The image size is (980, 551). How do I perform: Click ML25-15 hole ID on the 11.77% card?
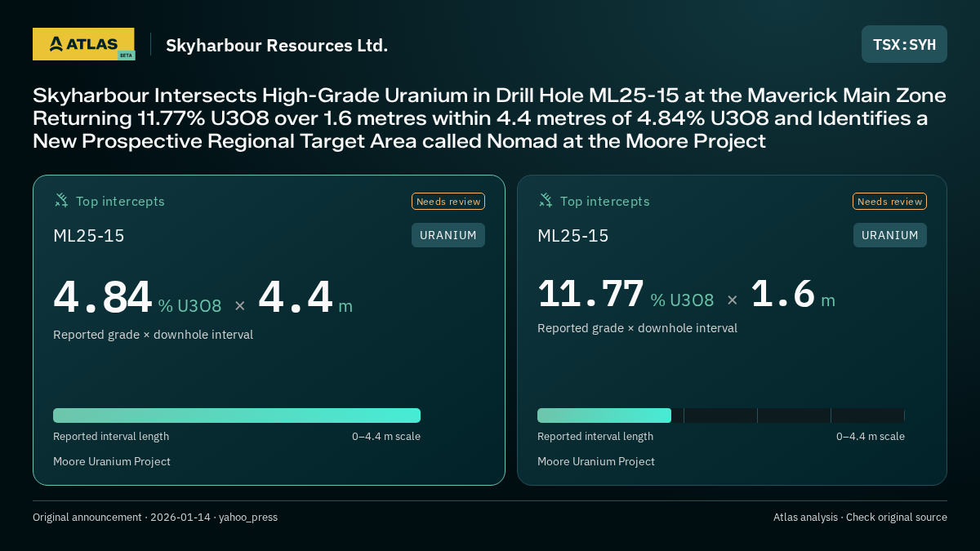pyautogui.click(x=573, y=236)
